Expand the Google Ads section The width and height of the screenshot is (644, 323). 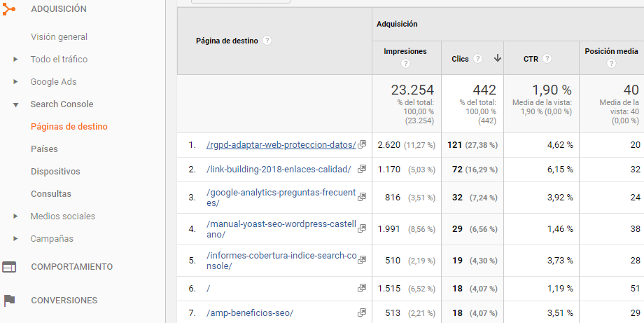click(x=15, y=82)
